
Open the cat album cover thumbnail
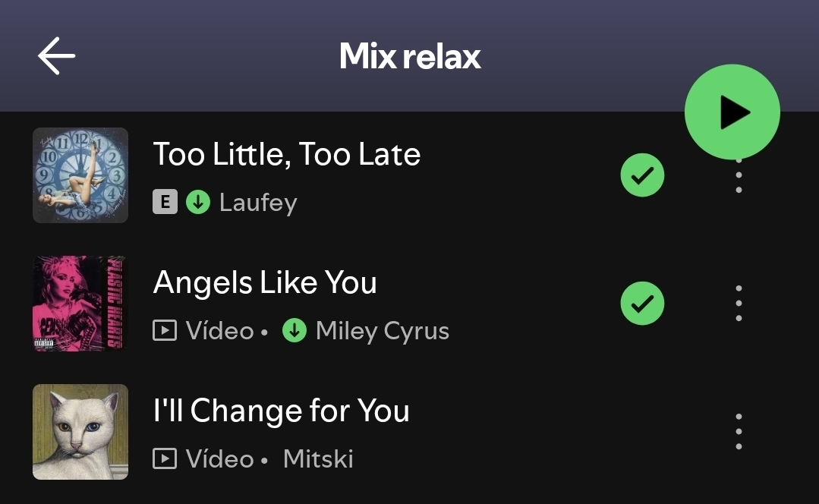point(80,432)
